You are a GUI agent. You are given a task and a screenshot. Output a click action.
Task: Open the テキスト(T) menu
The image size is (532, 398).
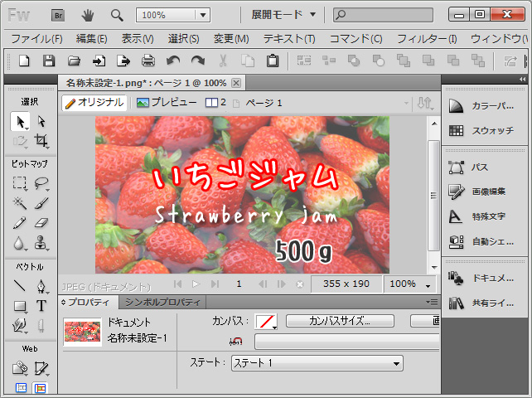289,39
